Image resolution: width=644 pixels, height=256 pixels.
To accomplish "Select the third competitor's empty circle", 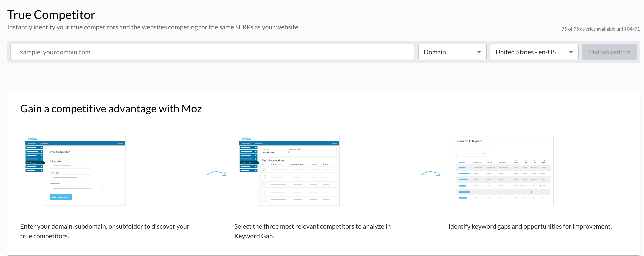I will coord(265,184).
